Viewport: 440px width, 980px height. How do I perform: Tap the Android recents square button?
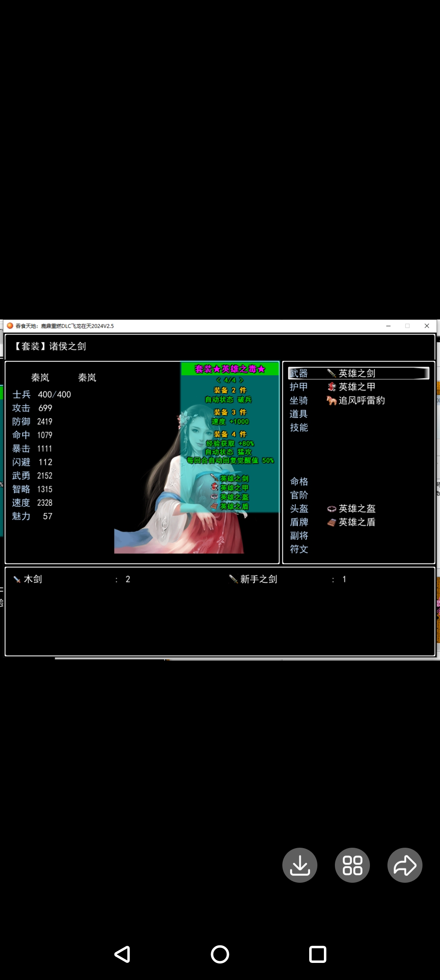click(318, 954)
